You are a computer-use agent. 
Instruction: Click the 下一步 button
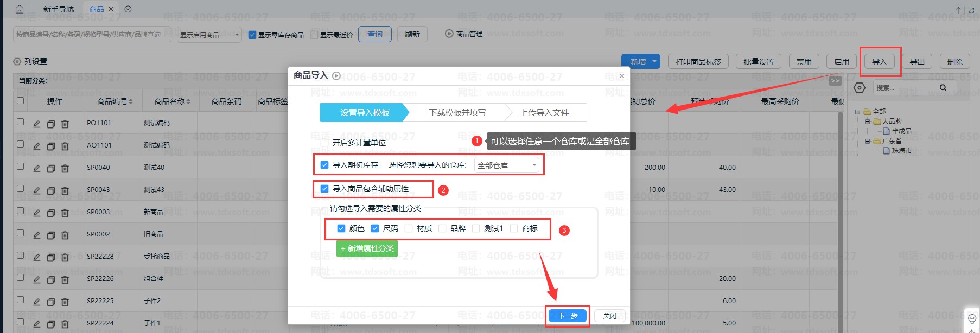(568, 316)
